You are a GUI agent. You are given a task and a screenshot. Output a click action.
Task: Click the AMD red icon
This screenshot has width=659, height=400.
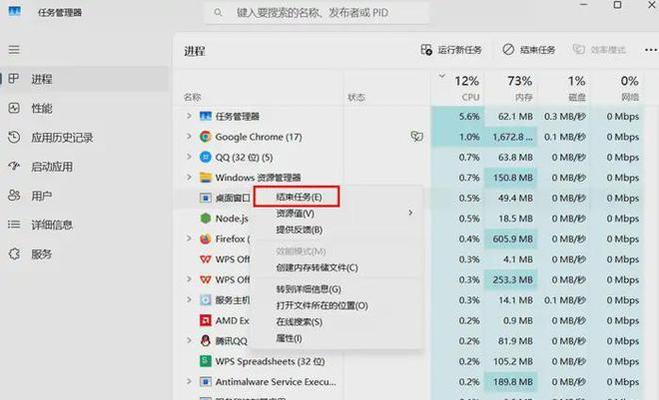pyautogui.click(x=205, y=321)
